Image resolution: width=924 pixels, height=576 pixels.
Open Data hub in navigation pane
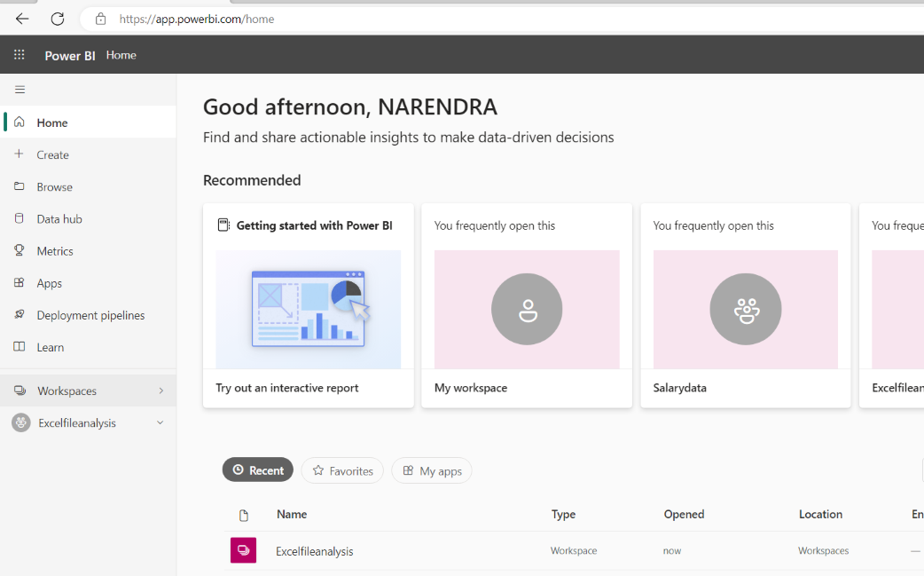coord(89,218)
